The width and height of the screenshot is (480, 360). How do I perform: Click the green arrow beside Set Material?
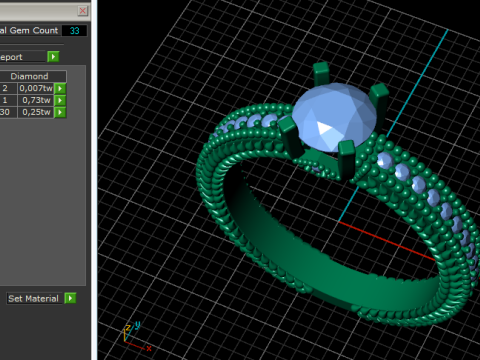pos(70,298)
